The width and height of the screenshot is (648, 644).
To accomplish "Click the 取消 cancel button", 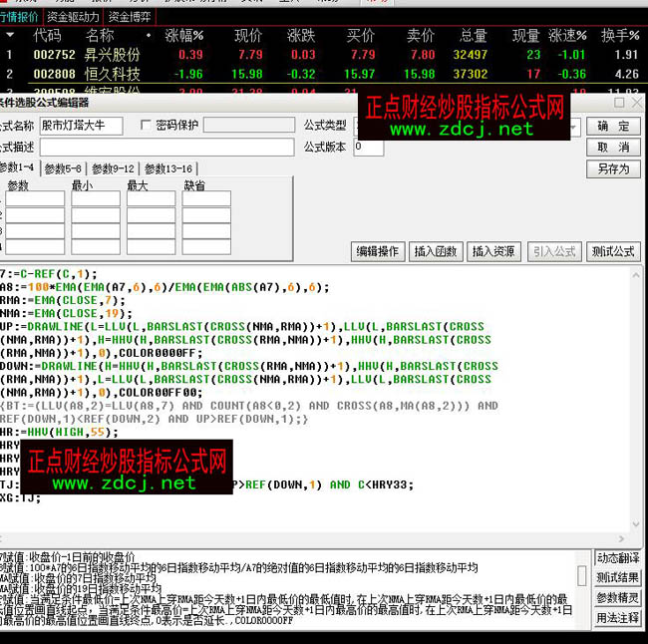I will click(x=613, y=148).
